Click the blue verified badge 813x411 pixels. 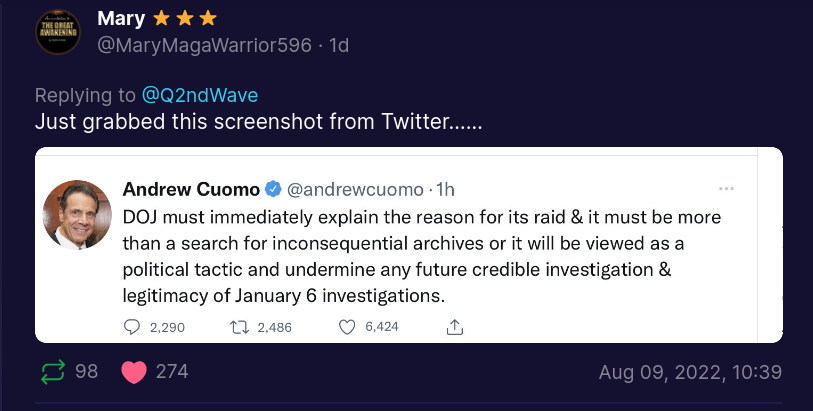pyautogui.click(x=273, y=189)
